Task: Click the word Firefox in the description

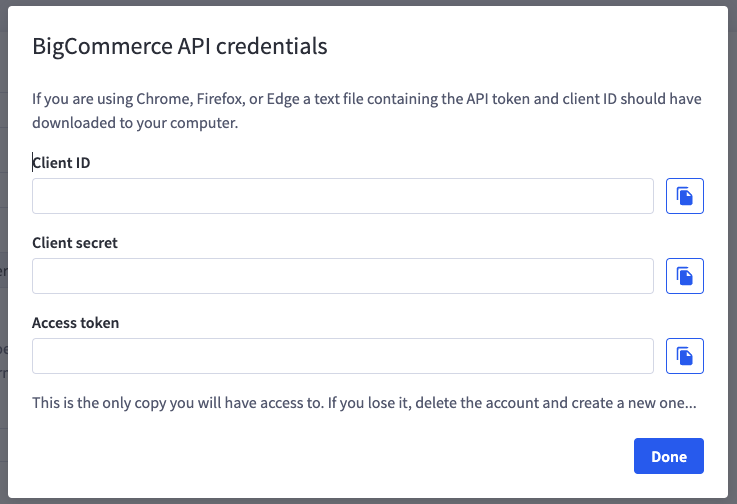Action: 220,99
